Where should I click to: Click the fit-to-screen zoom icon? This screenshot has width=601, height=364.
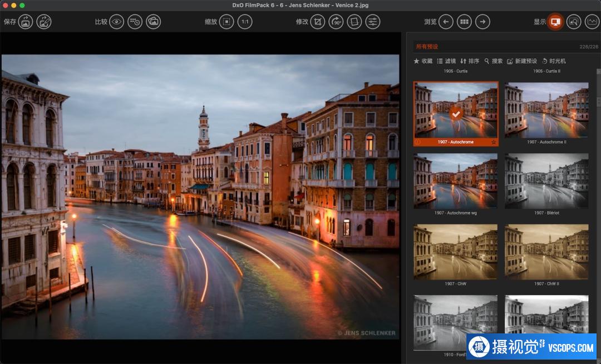pos(226,22)
